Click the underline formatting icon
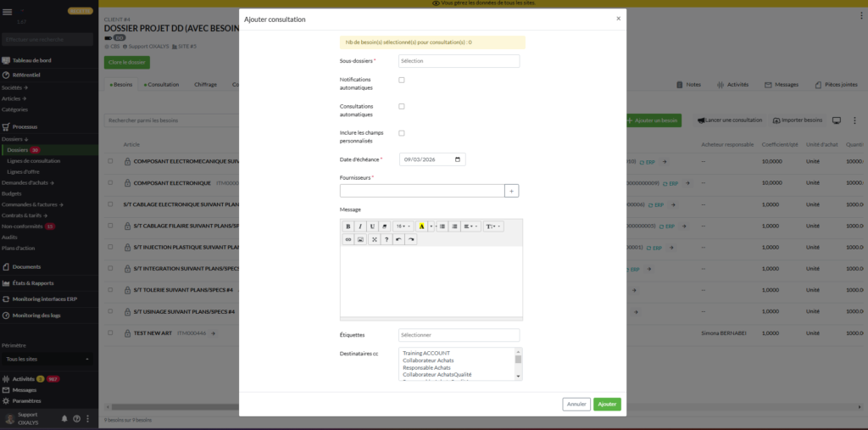The image size is (868, 430). (372, 226)
